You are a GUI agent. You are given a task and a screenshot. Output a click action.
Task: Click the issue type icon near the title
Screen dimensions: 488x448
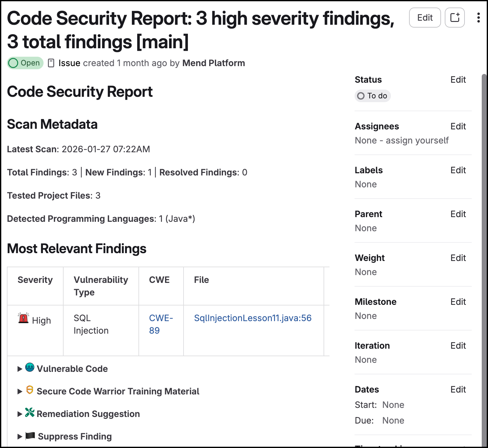(x=51, y=63)
